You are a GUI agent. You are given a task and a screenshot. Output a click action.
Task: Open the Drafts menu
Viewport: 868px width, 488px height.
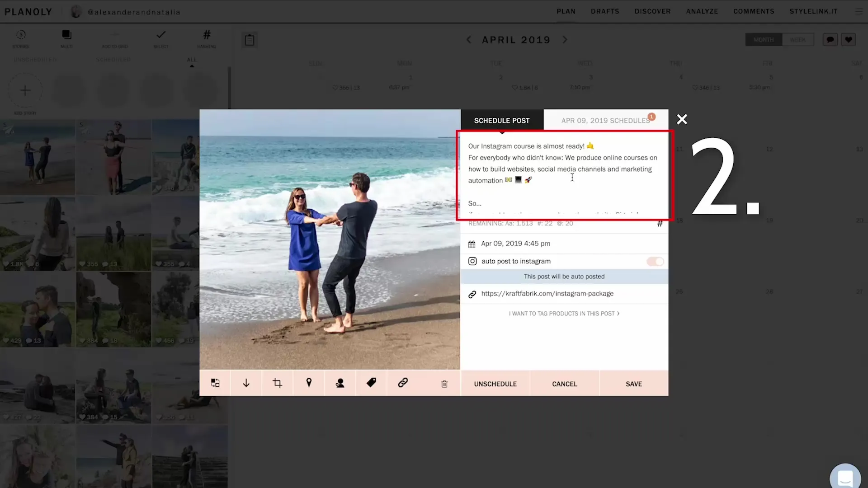click(605, 11)
